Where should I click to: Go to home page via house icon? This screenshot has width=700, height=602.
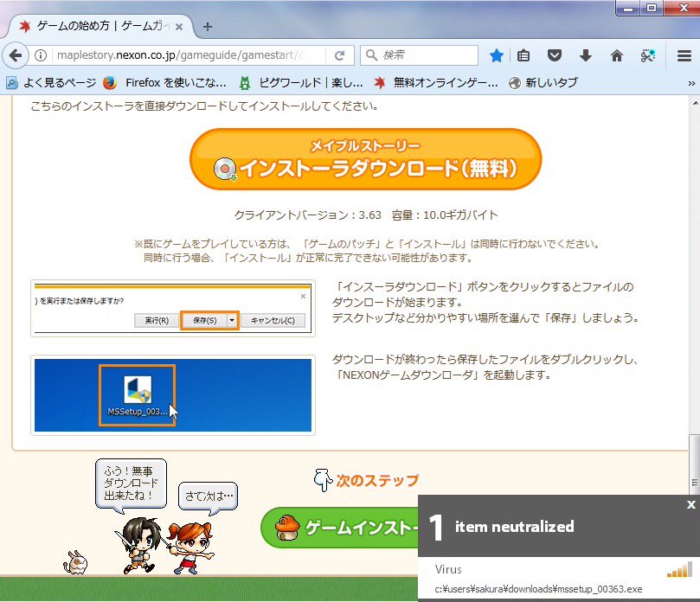[617, 55]
